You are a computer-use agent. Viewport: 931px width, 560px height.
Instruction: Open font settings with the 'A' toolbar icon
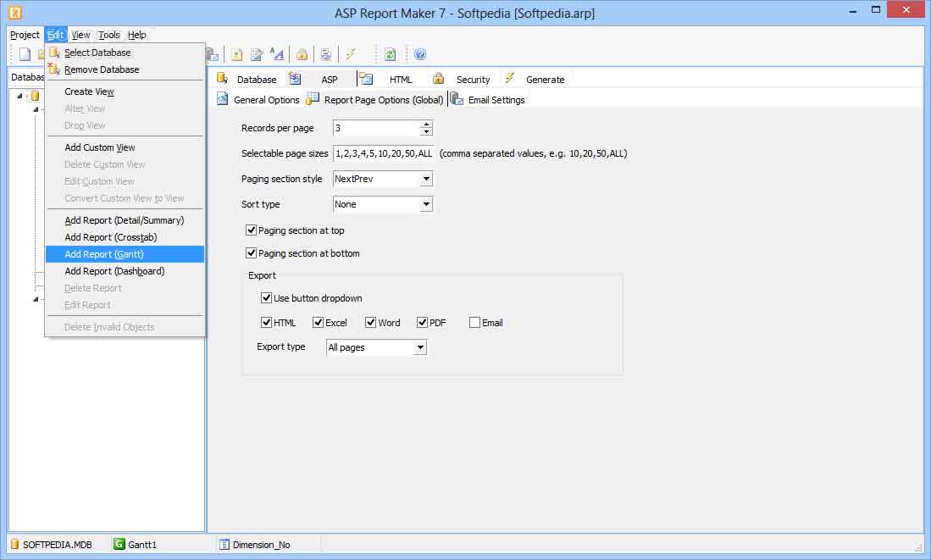tap(278, 54)
